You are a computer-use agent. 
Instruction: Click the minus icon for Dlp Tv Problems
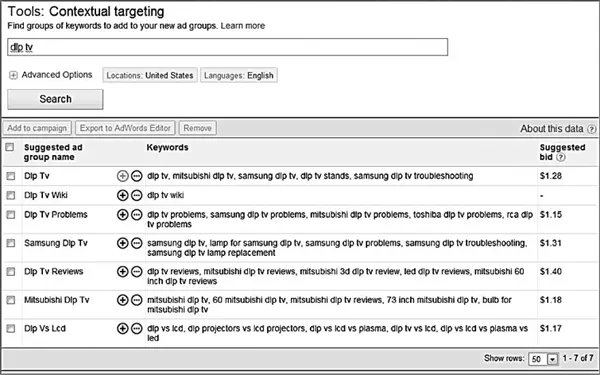tap(137, 215)
